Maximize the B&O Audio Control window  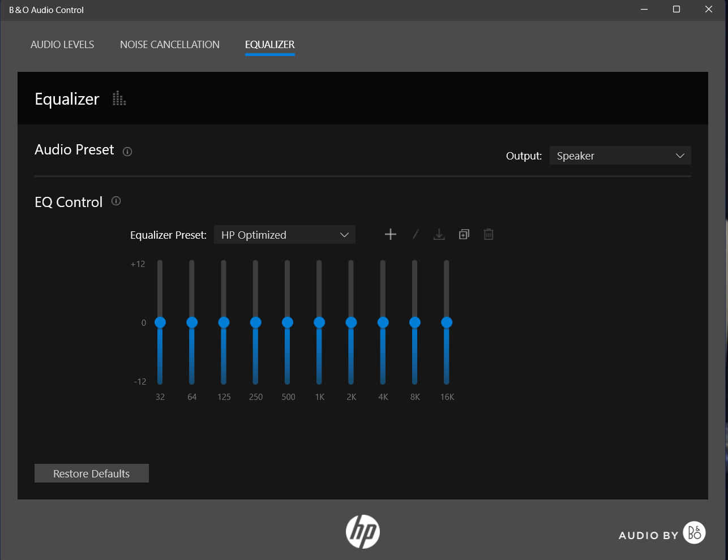[676, 10]
